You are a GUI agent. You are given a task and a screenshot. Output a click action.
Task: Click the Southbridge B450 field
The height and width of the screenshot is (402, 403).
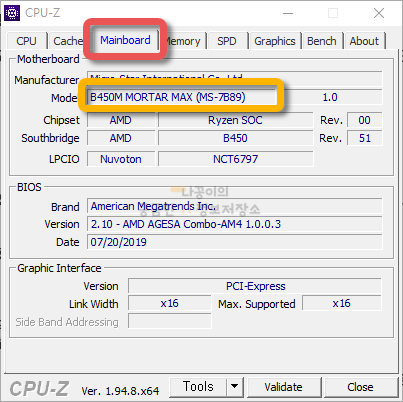click(x=235, y=138)
